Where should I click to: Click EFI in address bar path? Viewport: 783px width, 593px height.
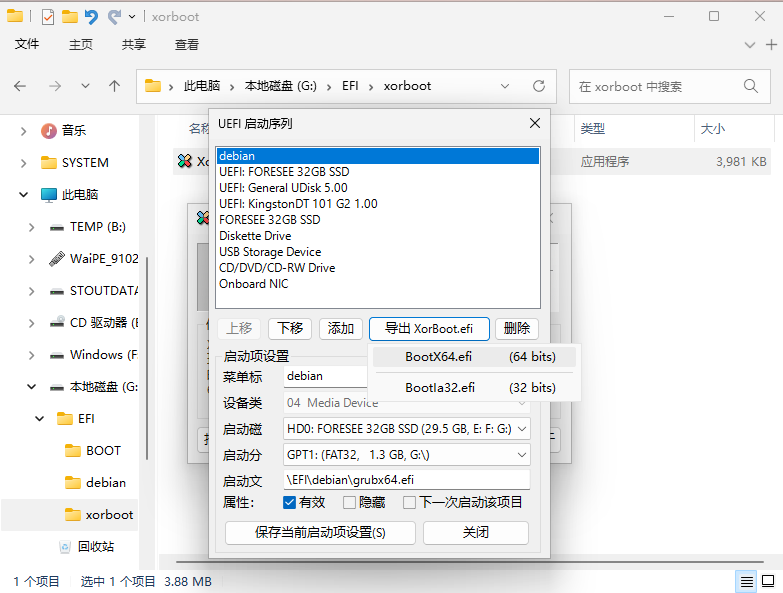[x=350, y=86]
